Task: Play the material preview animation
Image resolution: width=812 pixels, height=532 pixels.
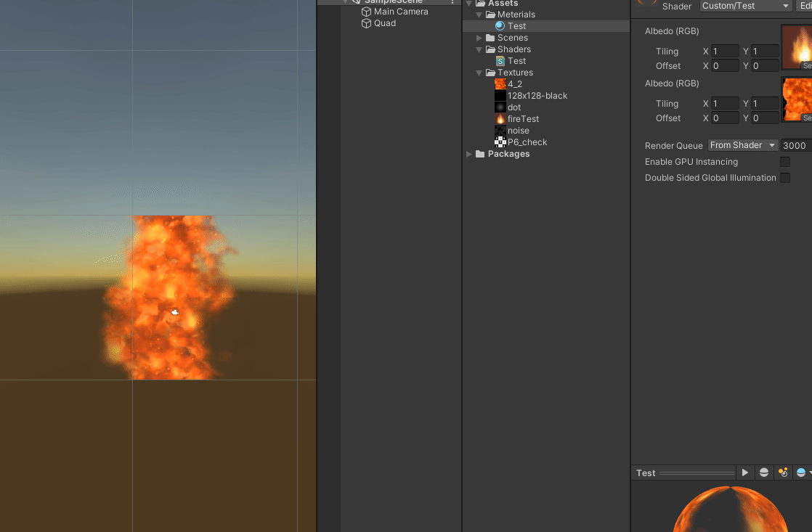Action: 744,472
